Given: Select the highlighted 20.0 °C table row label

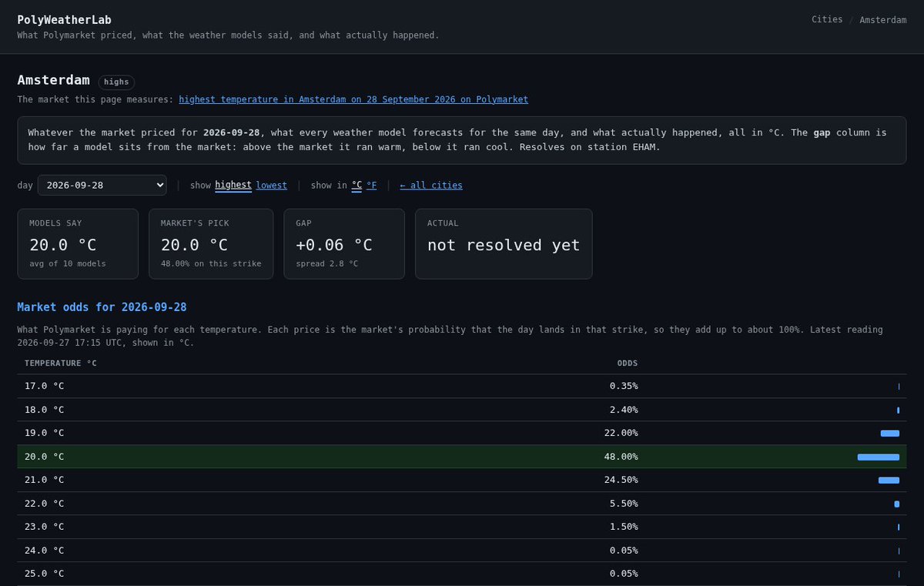Looking at the screenshot, I should (x=44, y=457).
